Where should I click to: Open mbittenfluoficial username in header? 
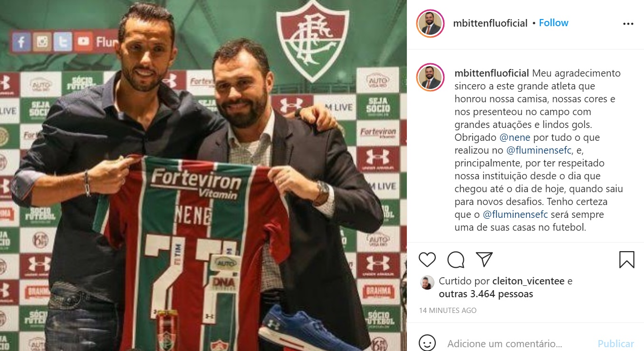[490, 23]
